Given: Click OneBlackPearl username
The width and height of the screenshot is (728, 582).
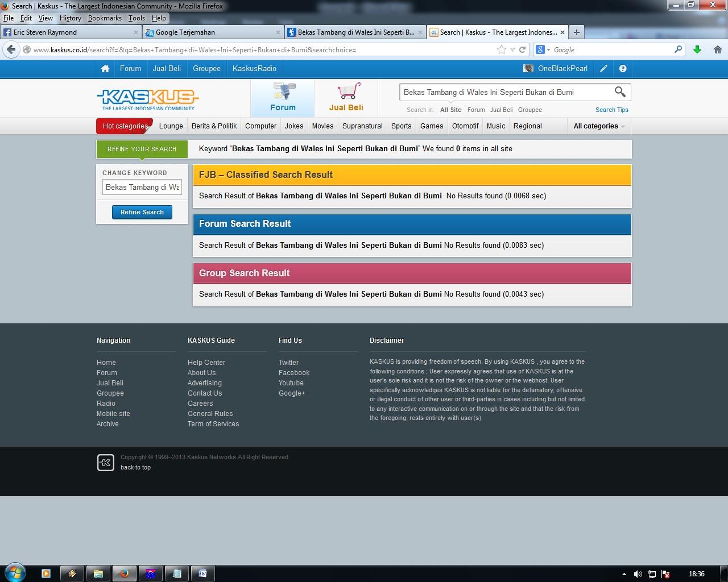Looking at the screenshot, I should pyautogui.click(x=562, y=69).
